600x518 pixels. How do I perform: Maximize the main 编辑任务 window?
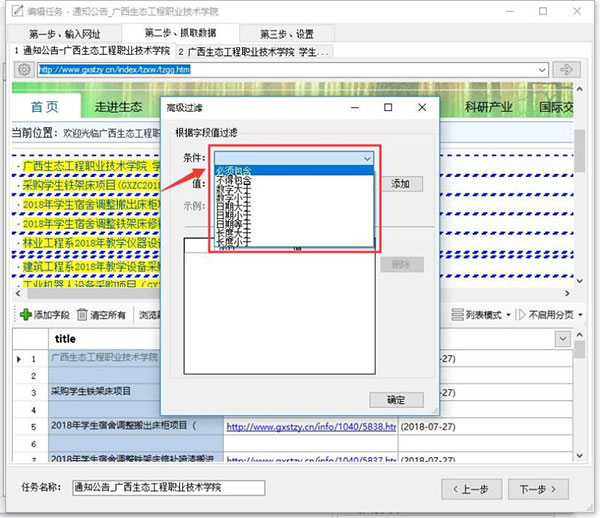(x=543, y=11)
